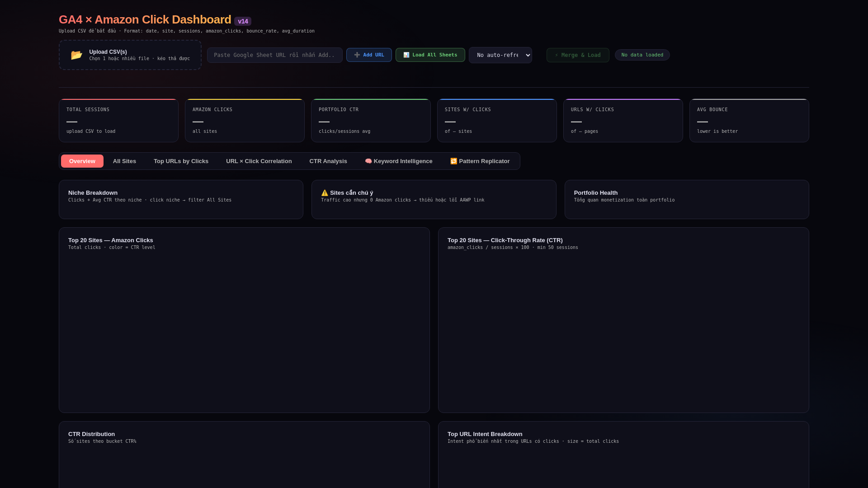Click the v14 version badge
Viewport: 868px width, 488px height.
click(243, 21)
